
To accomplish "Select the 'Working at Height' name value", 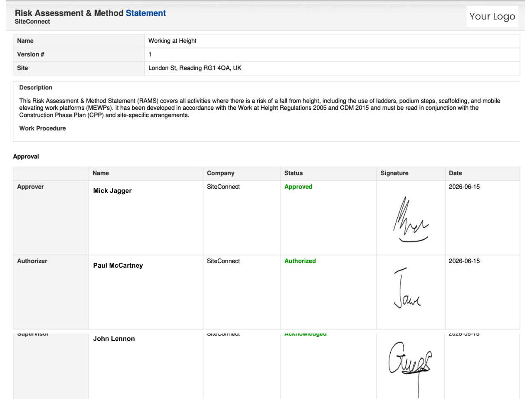I will click(x=172, y=41).
